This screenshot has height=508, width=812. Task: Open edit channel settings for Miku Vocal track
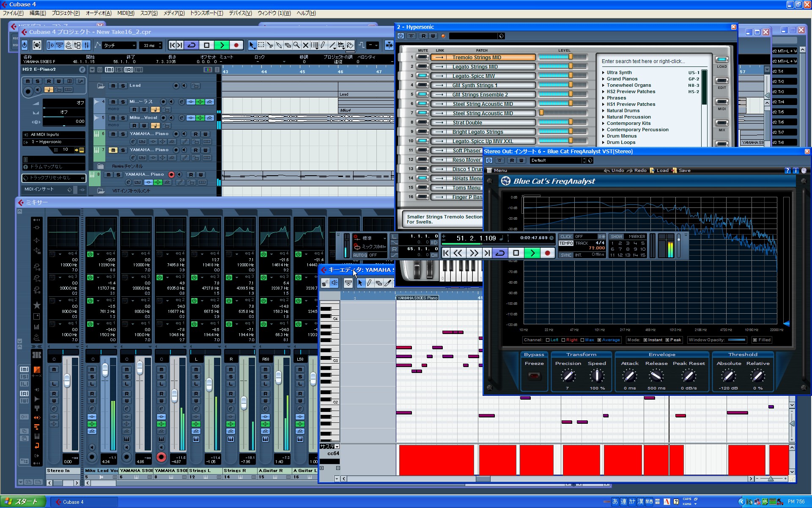click(181, 118)
